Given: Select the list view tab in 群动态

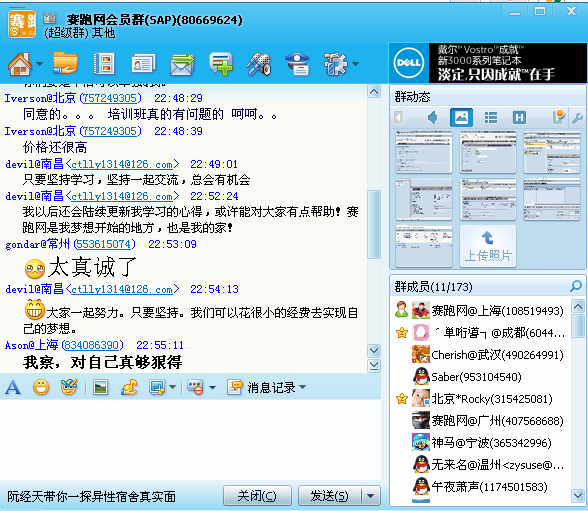Looking at the screenshot, I should click(491, 118).
